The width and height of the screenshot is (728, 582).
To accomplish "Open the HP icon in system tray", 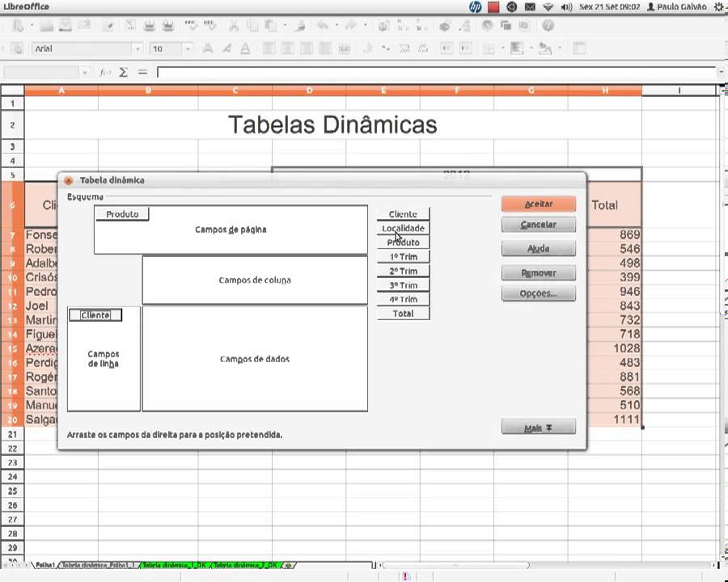I will 476,7.
